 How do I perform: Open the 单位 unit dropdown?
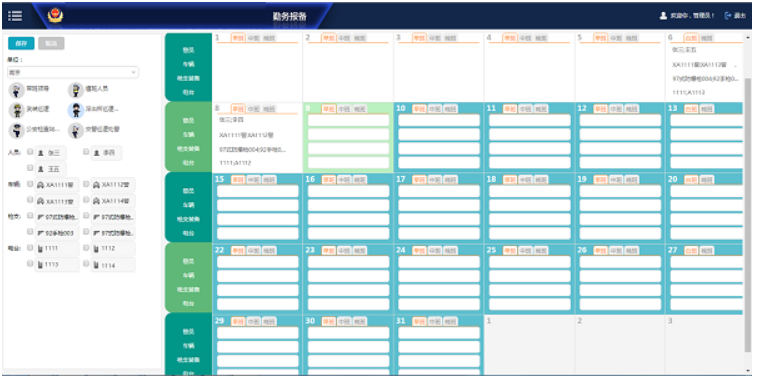73,73
